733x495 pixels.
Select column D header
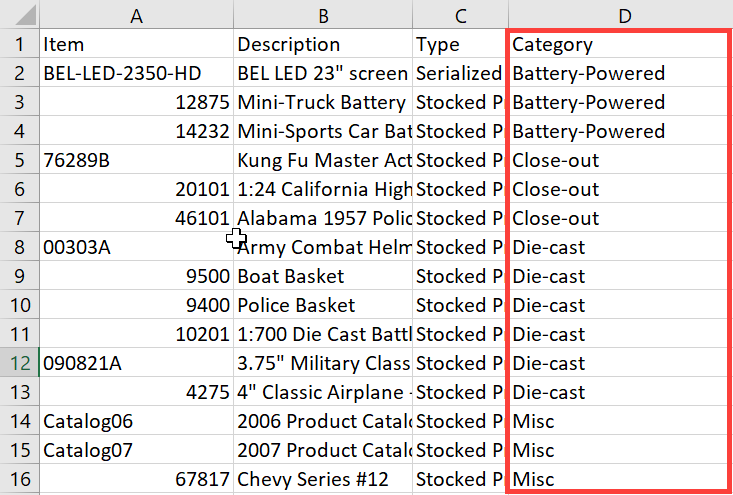tap(620, 15)
